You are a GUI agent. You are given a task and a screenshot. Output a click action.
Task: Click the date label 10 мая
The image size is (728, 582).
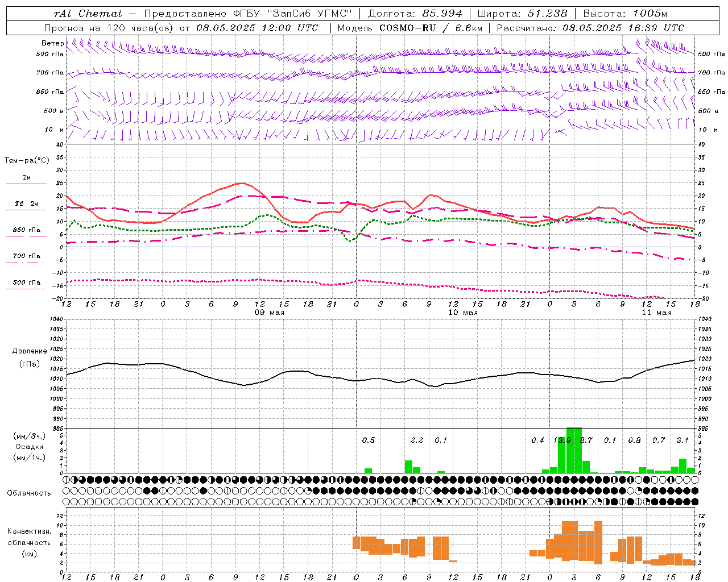pos(463,313)
